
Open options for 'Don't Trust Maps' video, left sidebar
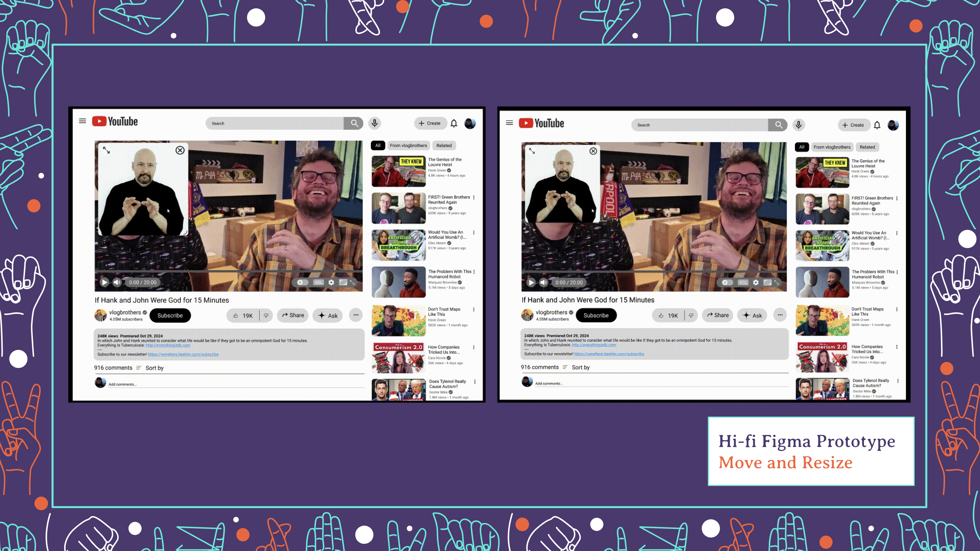[x=474, y=310]
